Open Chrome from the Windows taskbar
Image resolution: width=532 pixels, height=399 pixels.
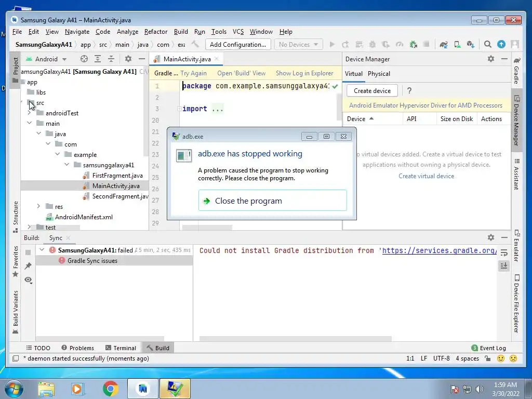tap(110, 389)
